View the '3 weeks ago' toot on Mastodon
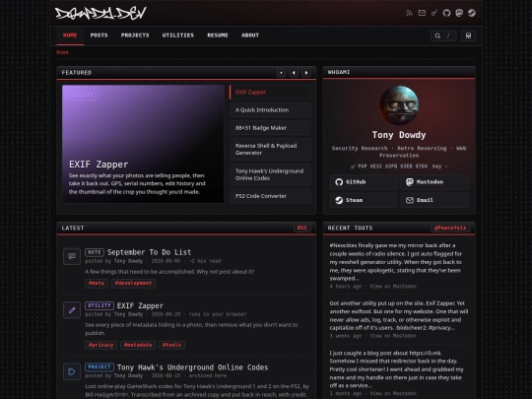 393,336
